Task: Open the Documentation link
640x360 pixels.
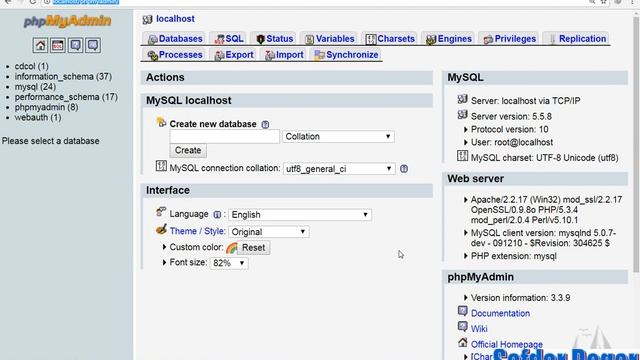Action: (500, 313)
